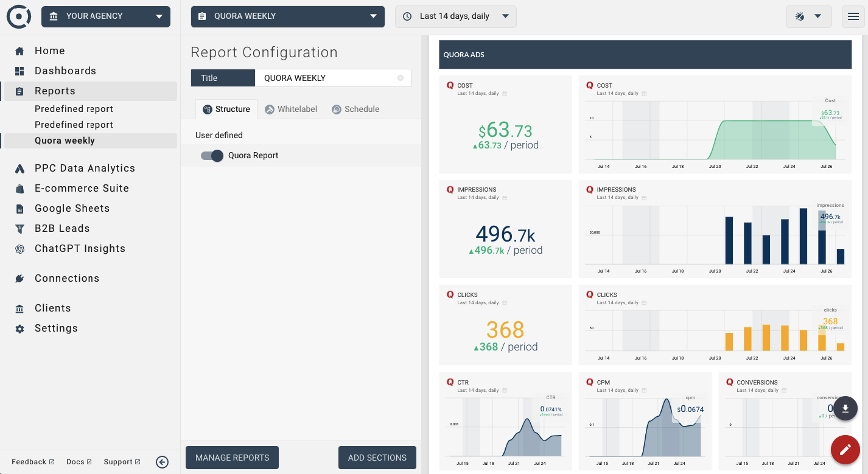The image size is (868, 474).
Task: Open the Feedback link
Action: (33, 462)
